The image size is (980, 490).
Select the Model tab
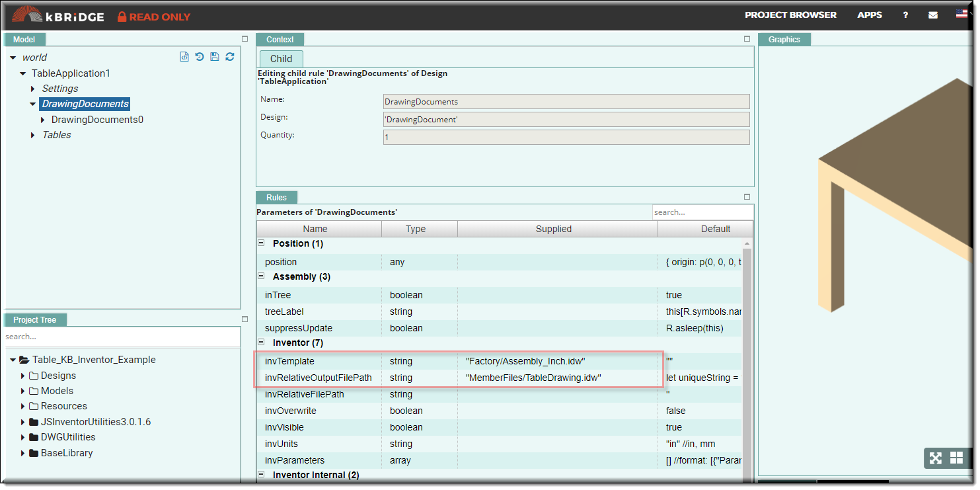(24, 40)
